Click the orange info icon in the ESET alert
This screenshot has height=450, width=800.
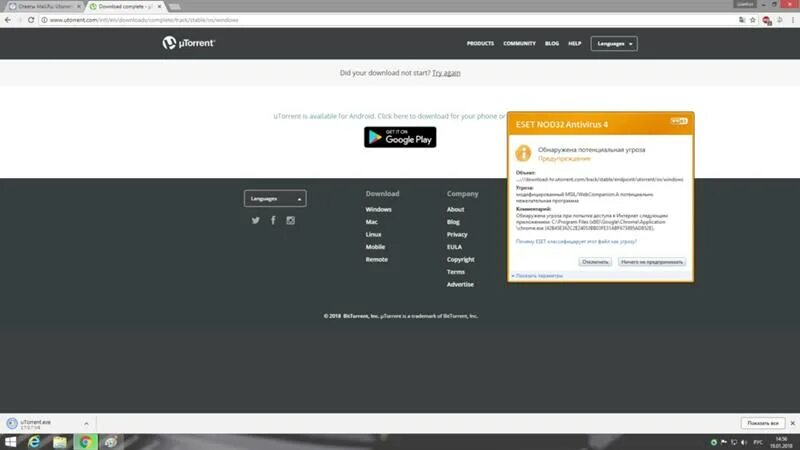tap(523, 153)
